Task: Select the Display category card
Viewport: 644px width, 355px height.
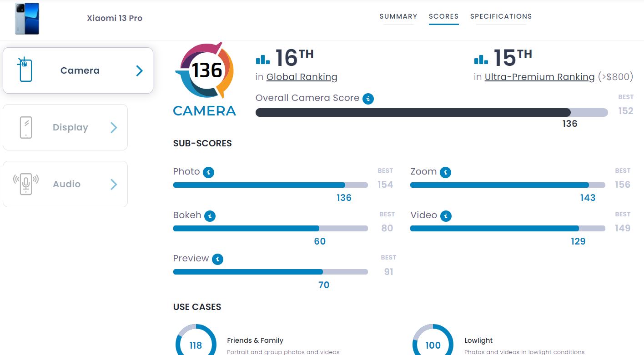Action: coord(65,127)
